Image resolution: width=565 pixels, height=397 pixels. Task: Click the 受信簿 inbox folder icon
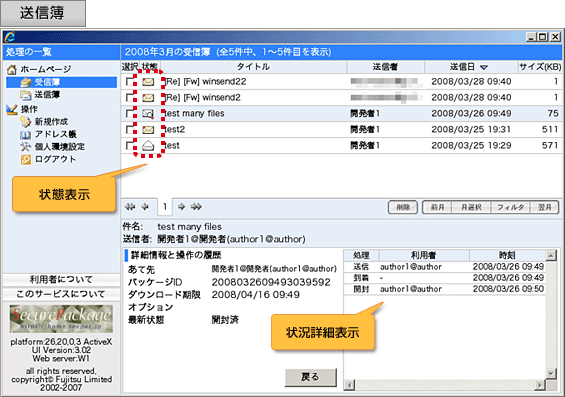click(26, 82)
